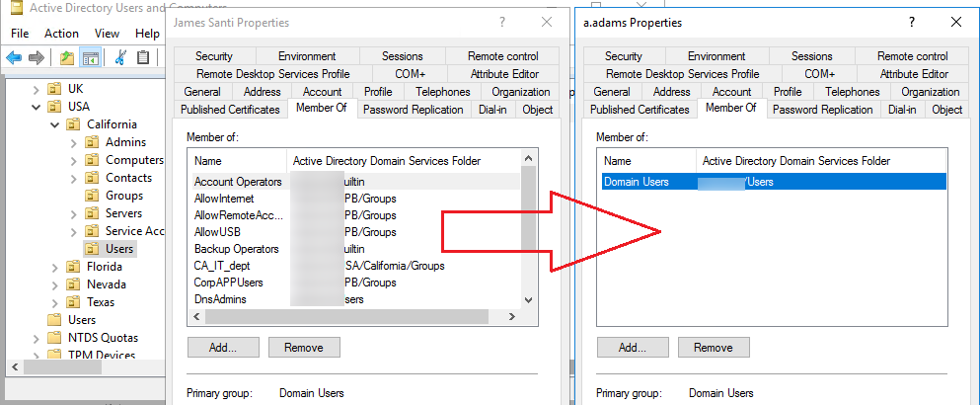Click Help icon in James Santi Properties

pyautogui.click(x=502, y=23)
